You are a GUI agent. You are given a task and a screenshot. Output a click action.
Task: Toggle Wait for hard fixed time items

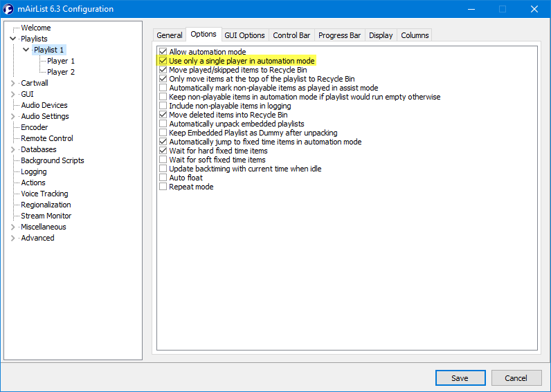[163, 151]
